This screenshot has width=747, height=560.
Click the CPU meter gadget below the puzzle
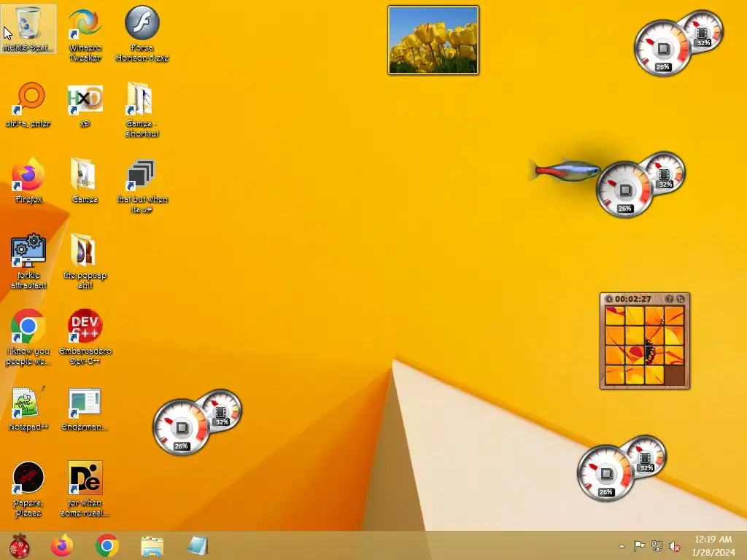pyautogui.click(x=622, y=468)
